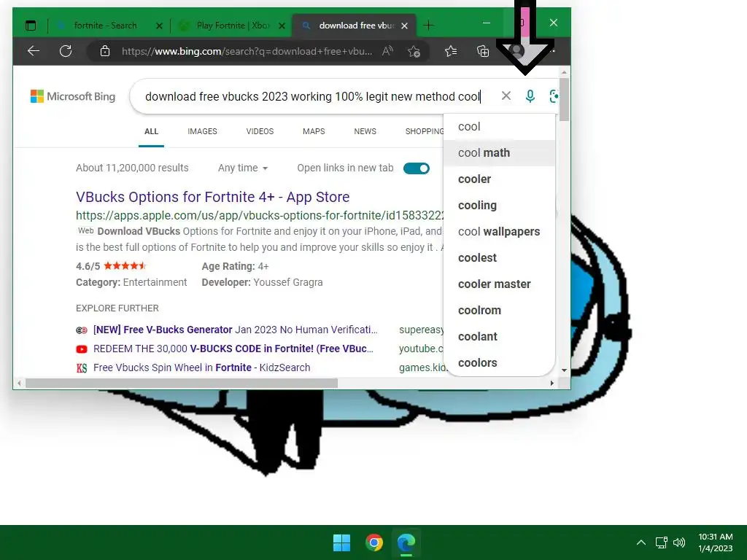
Task: Open the Windows Start button
Action: pyautogui.click(x=341, y=542)
